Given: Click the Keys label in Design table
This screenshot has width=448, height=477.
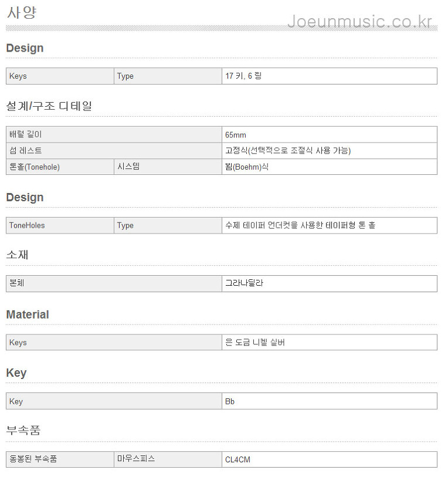Looking at the screenshot, I should pyautogui.click(x=60, y=76).
